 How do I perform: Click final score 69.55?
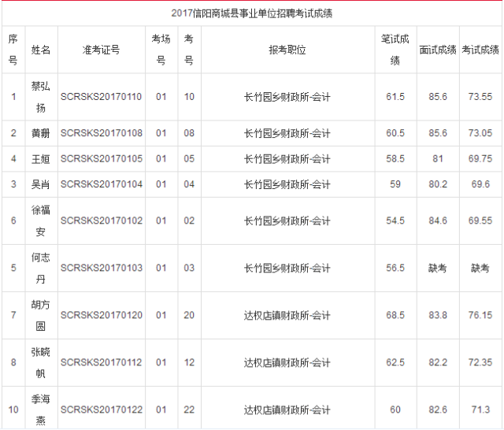[x=480, y=221]
